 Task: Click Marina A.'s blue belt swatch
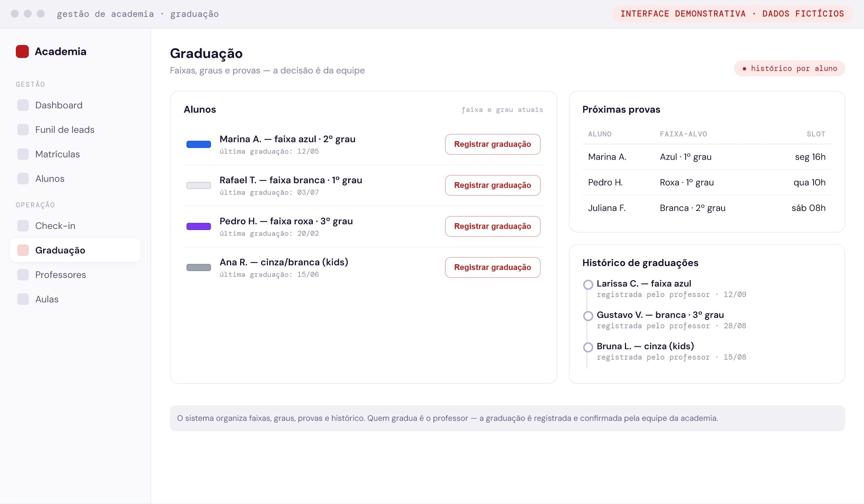point(199,144)
